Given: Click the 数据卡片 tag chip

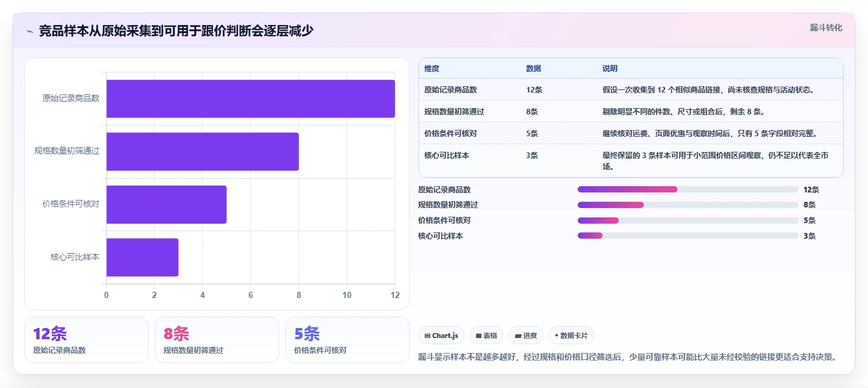Looking at the screenshot, I should click(571, 336).
